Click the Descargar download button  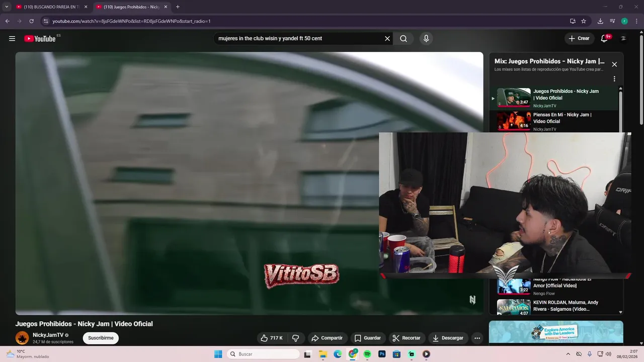pos(448,338)
